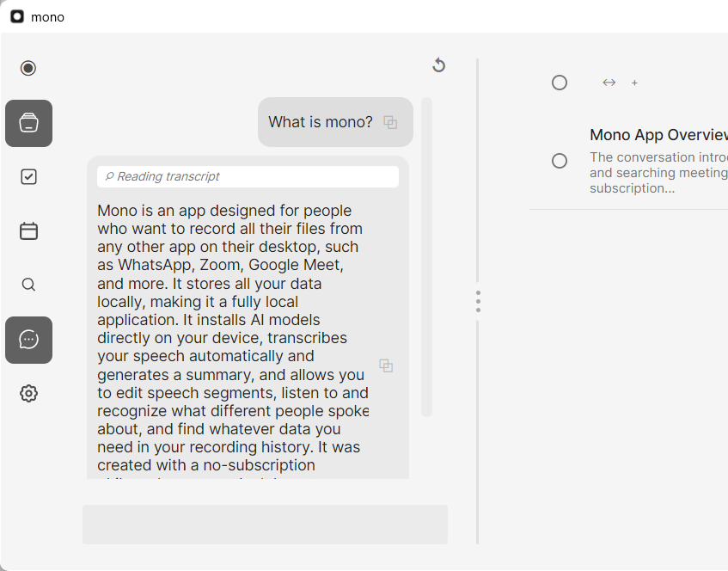Screen dimensions: 728x571
Task: Click the expand-width arrows icon
Action: coord(609,83)
